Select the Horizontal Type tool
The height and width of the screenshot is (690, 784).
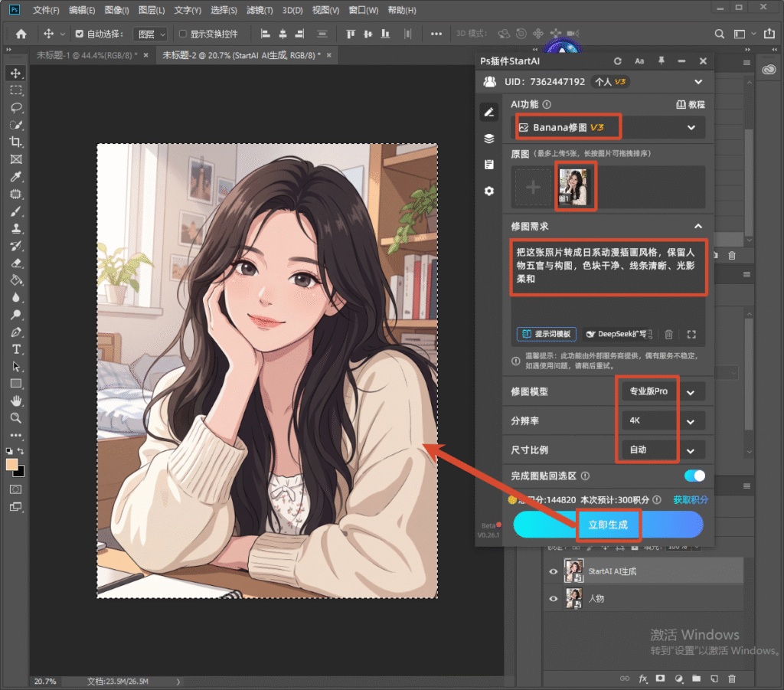(16, 349)
